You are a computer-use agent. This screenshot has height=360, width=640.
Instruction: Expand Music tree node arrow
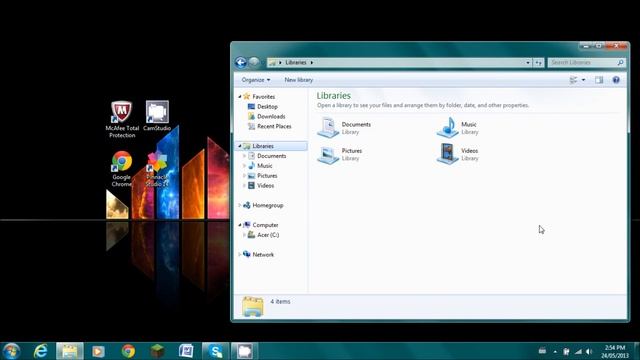[244, 166]
